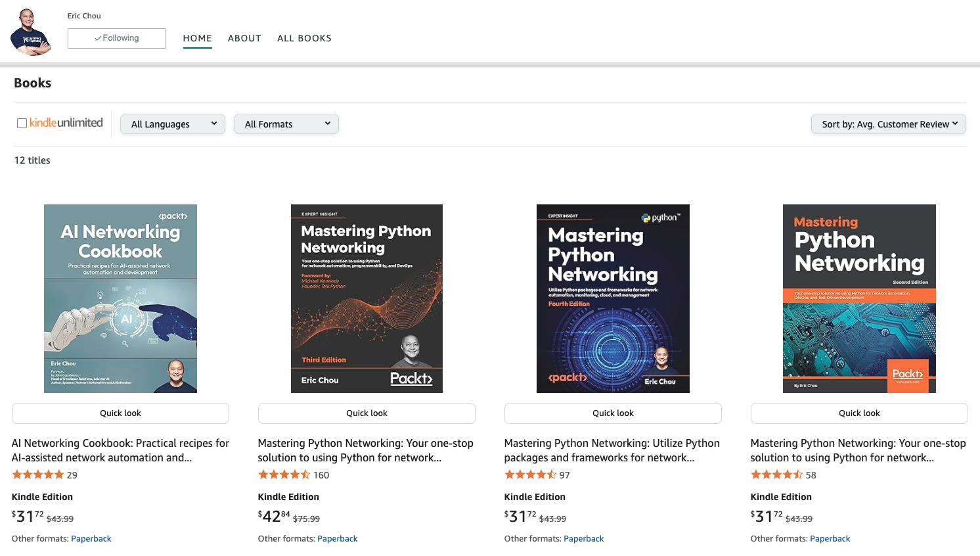Image resolution: width=980 pixels, height=556 pixels.
Task: Click star rating of AI Networking Cookbook
Action: [38, 475]
